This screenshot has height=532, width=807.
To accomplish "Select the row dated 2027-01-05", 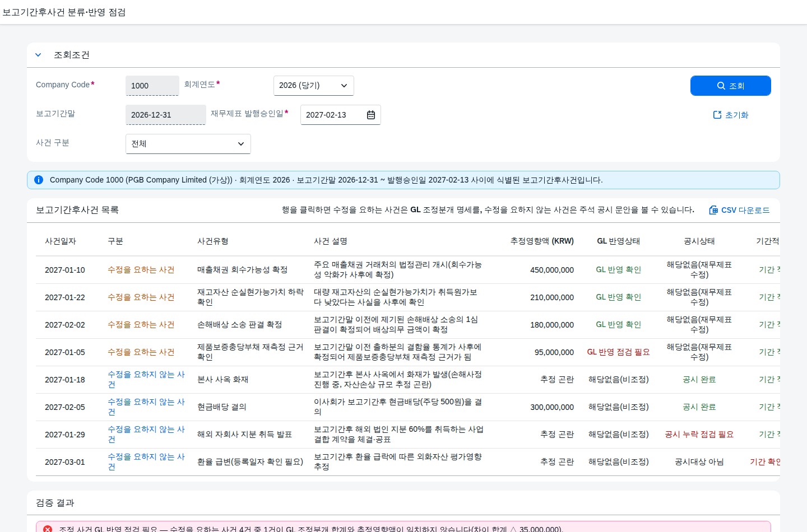I will pos(407,352).
